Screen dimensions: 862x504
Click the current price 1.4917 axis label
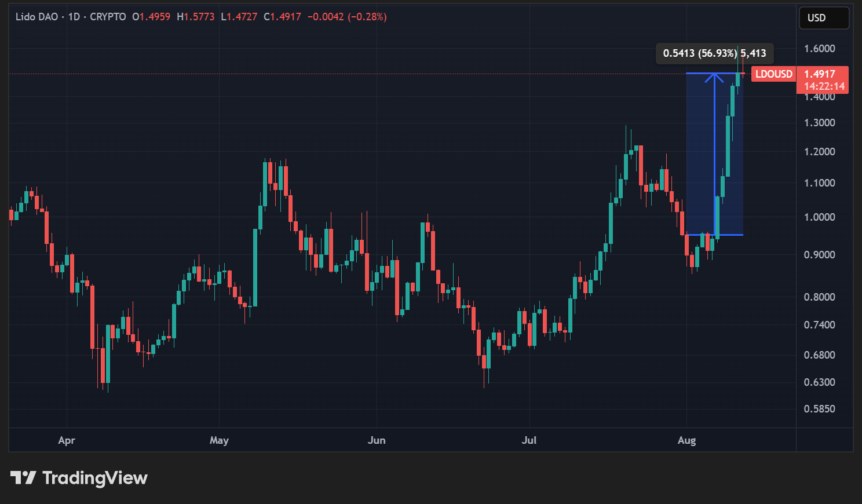(820, 74)
